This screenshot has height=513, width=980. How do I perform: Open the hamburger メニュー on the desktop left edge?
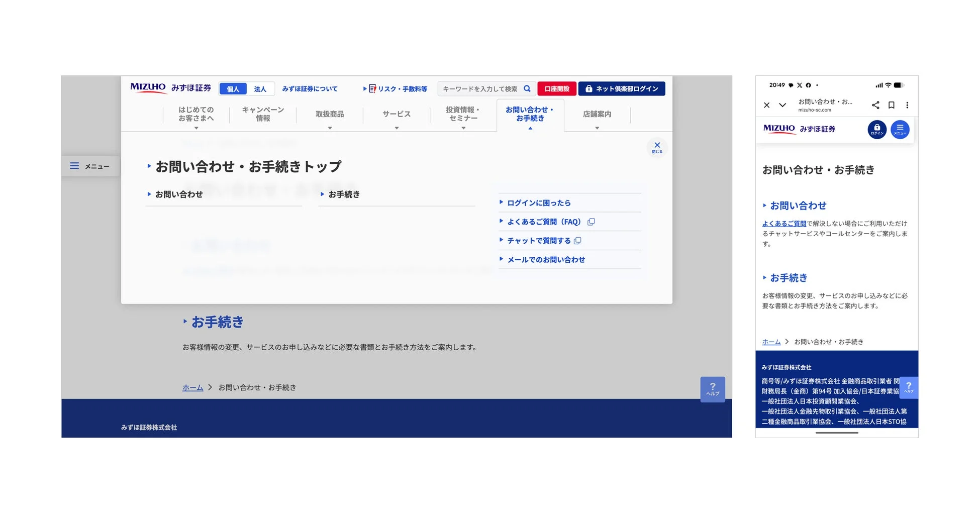75,166
